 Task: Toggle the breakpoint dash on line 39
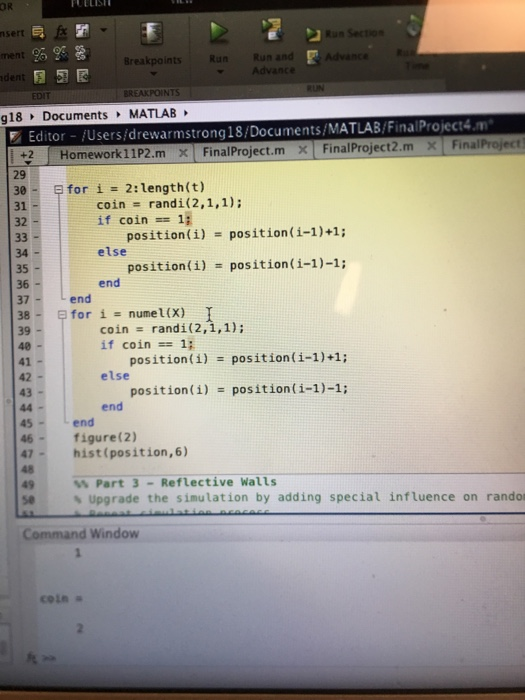(39, 331)
